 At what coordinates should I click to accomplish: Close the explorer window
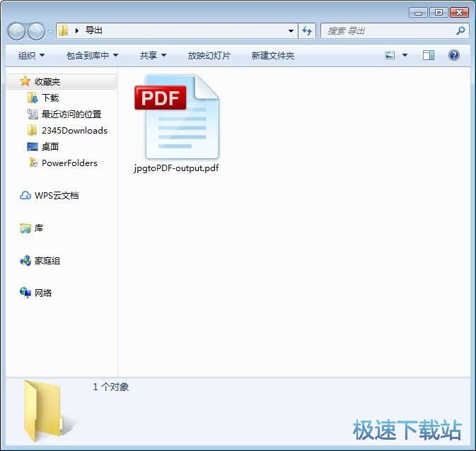click(460, 13)
